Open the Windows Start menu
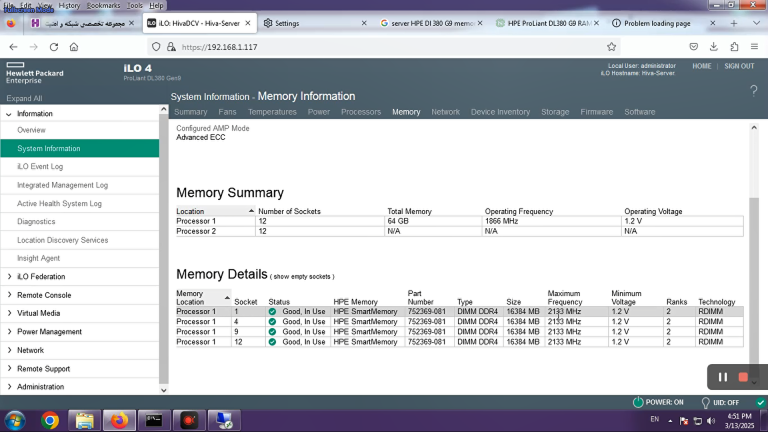Viewport: 768px width, 432px height. (x=15, y=421)
